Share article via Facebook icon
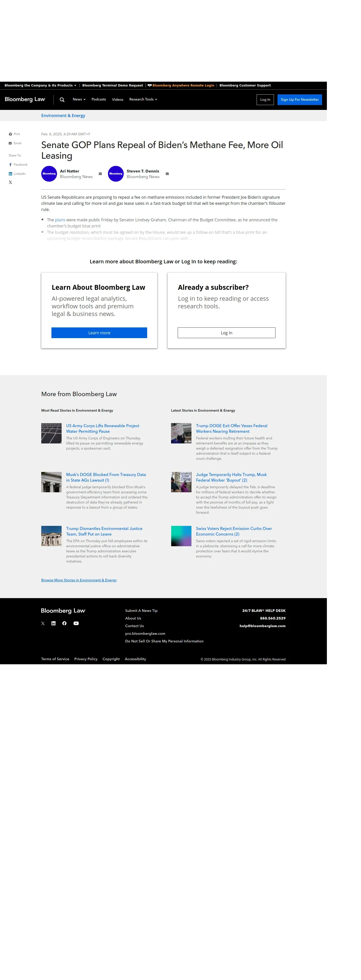The height and width of the screenshot is (980, 361). click(x=10, y=165)
